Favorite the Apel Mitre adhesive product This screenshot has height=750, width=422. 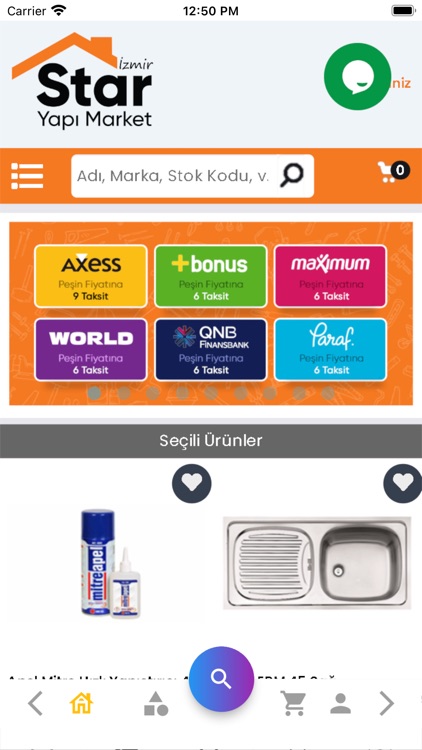[x=191, y=483]
